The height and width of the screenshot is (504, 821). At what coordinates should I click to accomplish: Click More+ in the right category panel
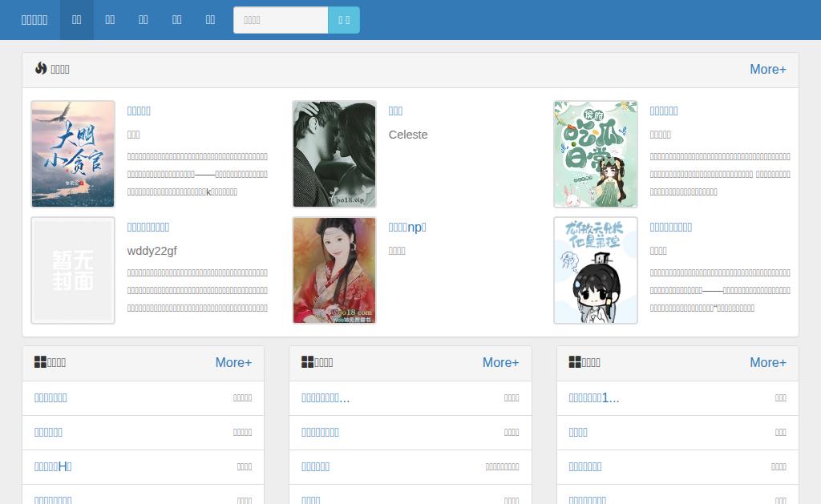[767, 362]
